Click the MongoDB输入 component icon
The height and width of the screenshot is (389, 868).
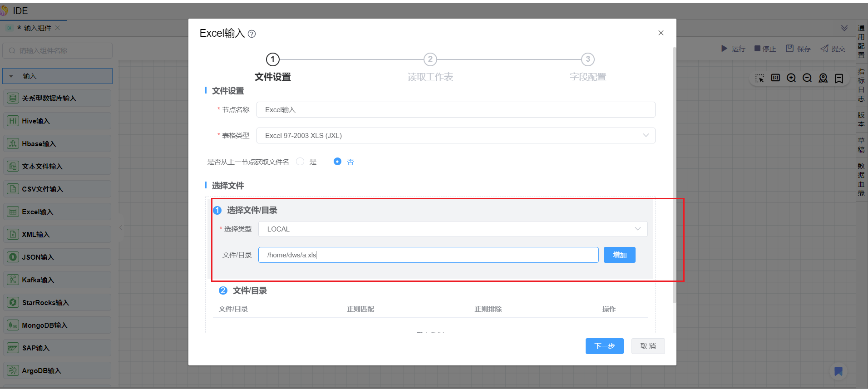click(x=13, y=325)
